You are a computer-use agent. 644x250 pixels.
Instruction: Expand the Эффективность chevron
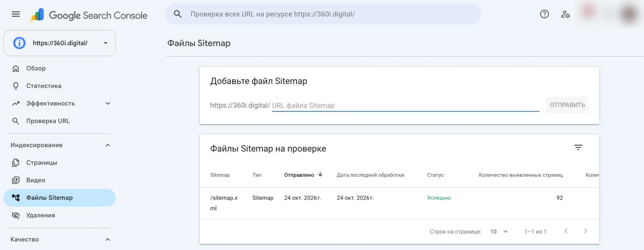[108, 104]
